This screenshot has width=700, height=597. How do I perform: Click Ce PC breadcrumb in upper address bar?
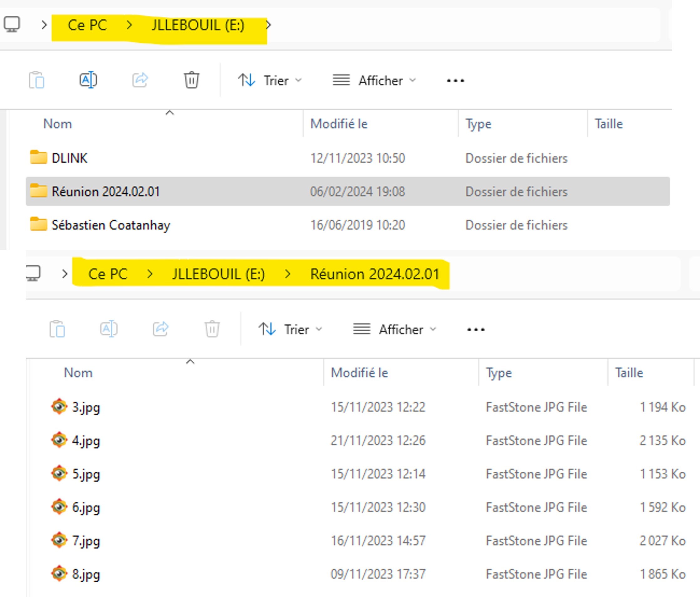click(87, 25)
